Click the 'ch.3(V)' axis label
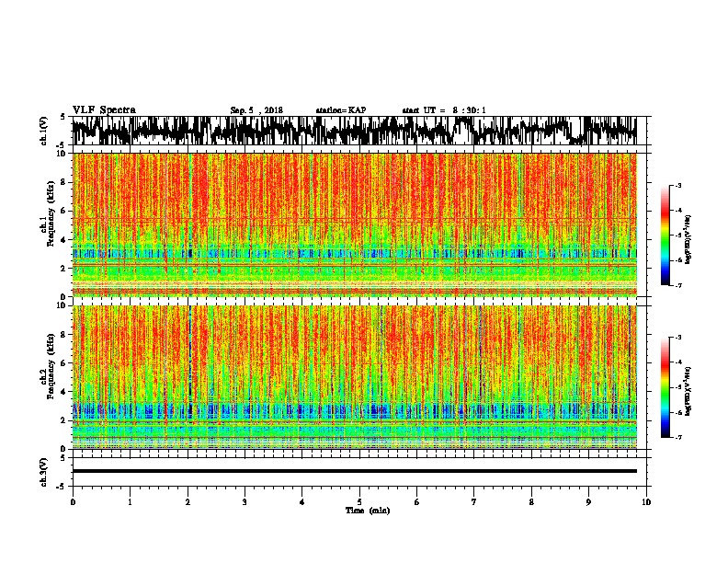 click(x=44, y=472)
